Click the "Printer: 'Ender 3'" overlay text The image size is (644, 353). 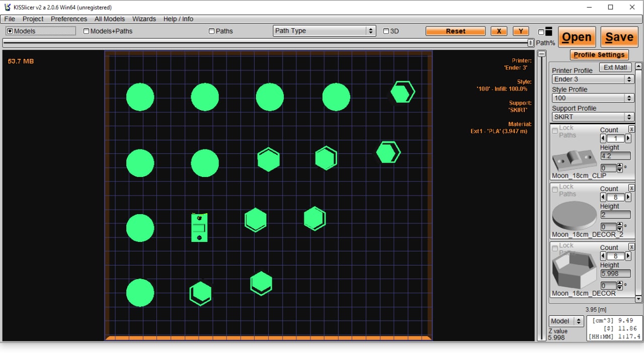(517, 64)
